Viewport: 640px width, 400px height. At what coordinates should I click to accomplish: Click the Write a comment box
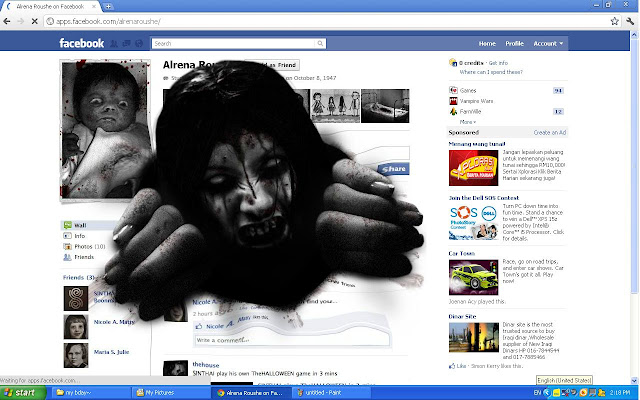click(292, 340)
